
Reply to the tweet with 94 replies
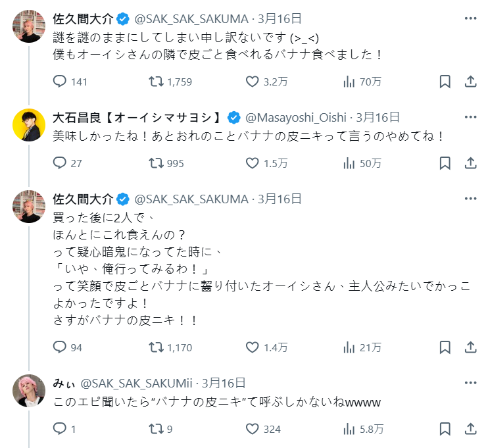60,347
